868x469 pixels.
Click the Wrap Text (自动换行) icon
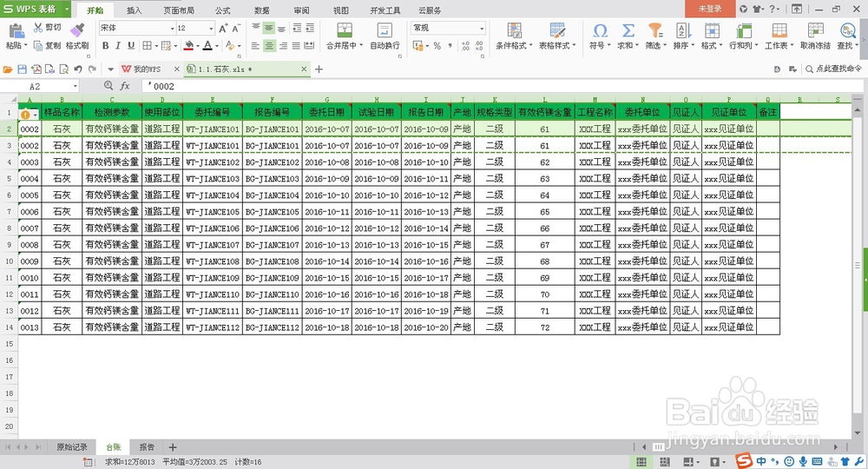[385, 30]
